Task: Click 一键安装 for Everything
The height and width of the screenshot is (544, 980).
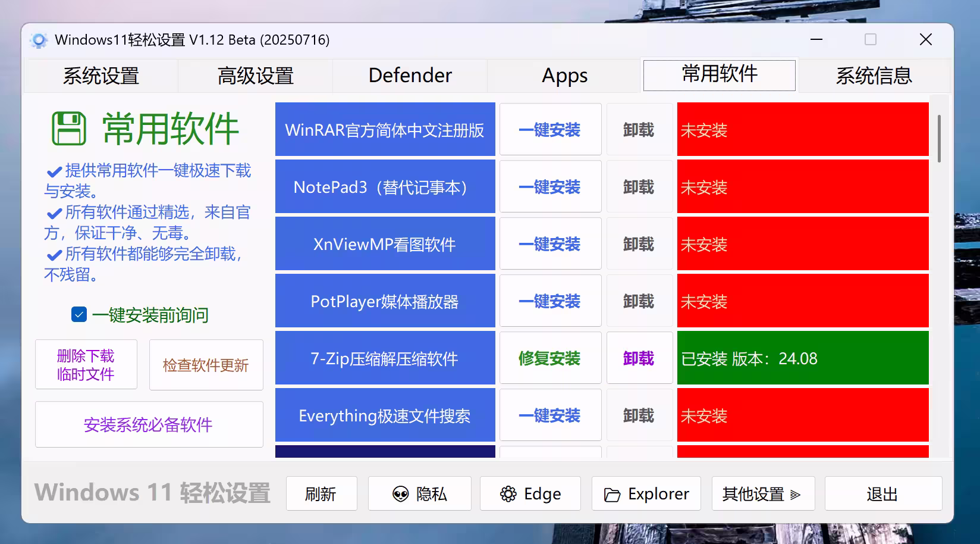Action: [551, 415]
